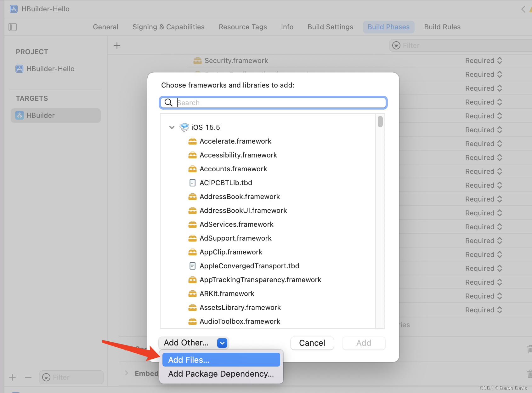
Task: Choose Add Package Dependency... menu item
Action: click(221, 374)
